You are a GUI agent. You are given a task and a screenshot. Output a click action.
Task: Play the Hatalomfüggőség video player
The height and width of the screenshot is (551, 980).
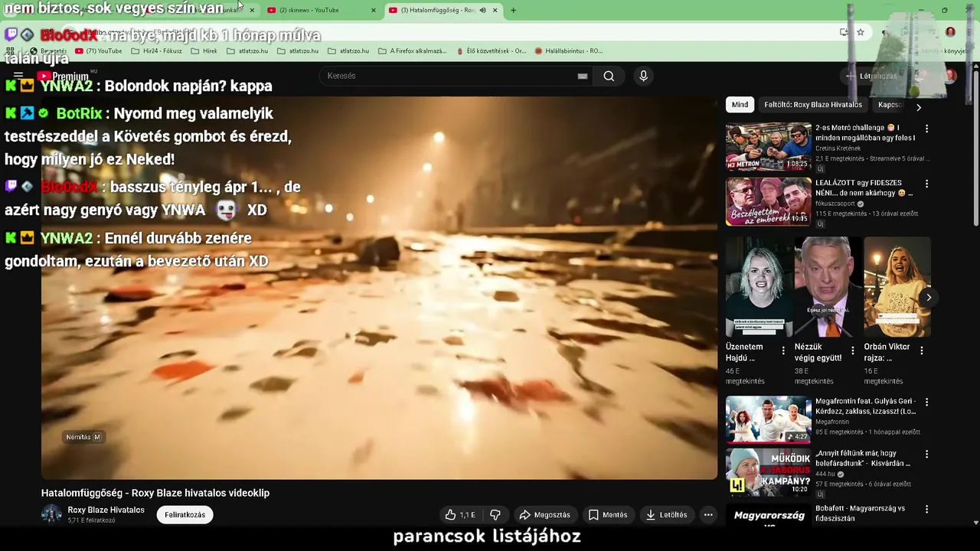(x=379, y=287)
